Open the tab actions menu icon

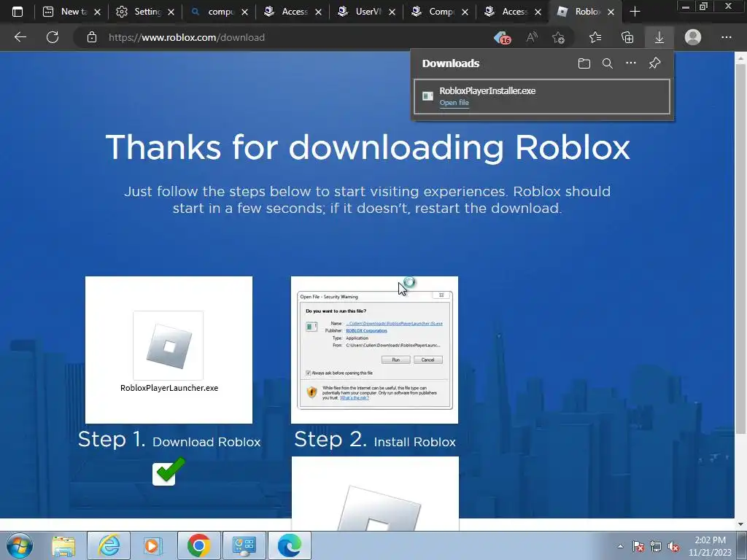click(18, 12)
